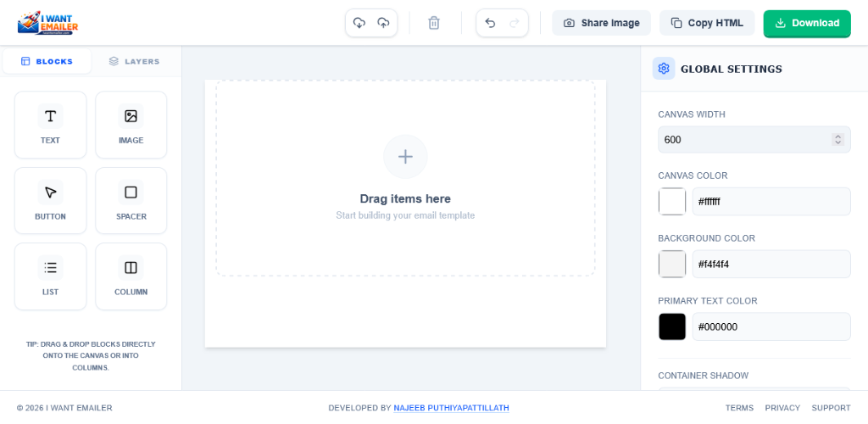Click the Global Settings gear icon
The image size is (868, 424).
pos(664,69)
